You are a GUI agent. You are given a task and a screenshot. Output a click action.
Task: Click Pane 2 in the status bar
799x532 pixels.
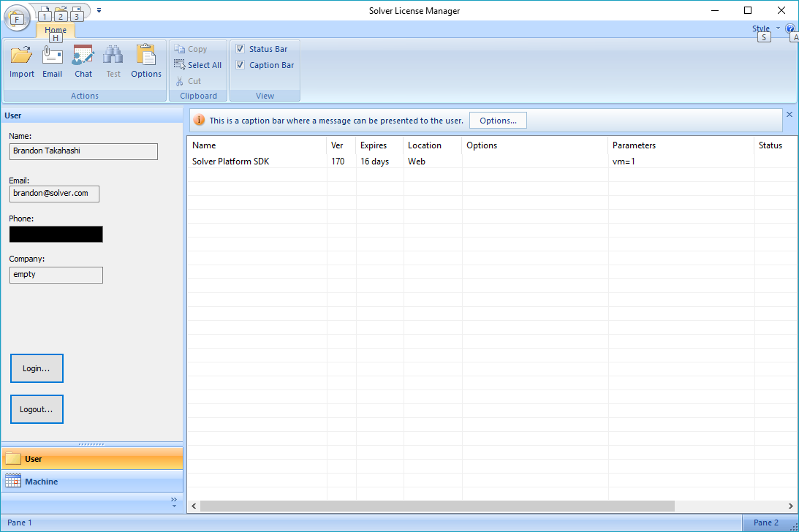point(766,522)
